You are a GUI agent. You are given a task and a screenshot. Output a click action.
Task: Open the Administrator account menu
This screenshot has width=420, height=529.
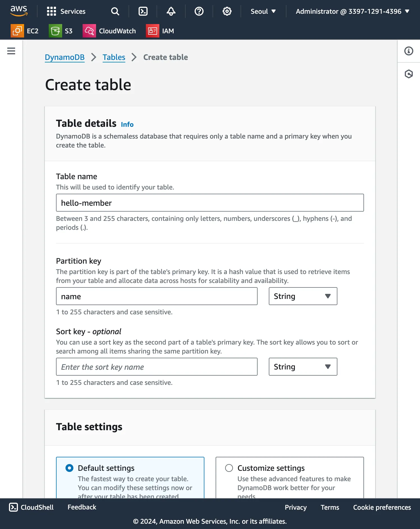pos(353,11)
